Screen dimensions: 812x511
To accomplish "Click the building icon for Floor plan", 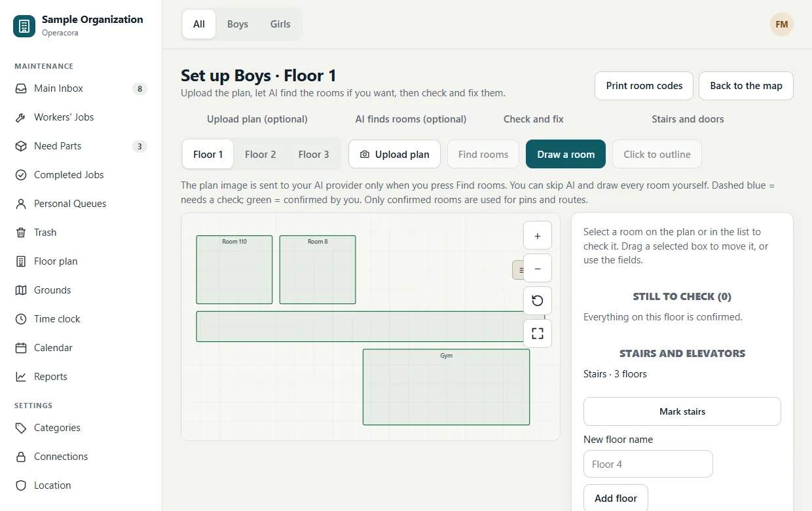I will point(21,261).
